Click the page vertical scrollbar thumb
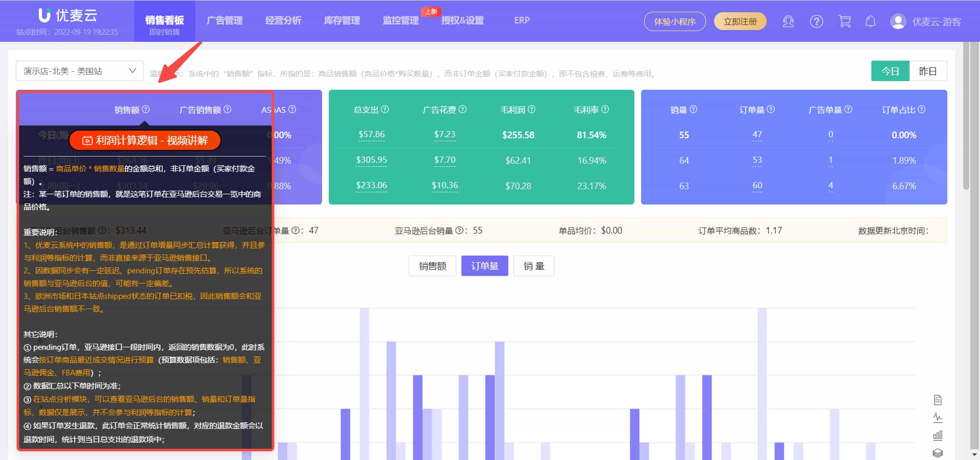Image resolution: width=980 pixels, height=460 pixels. 966,116
